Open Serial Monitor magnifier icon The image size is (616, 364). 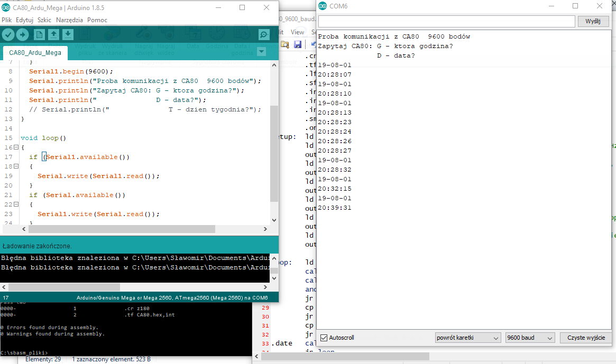(x=264, y=35)
